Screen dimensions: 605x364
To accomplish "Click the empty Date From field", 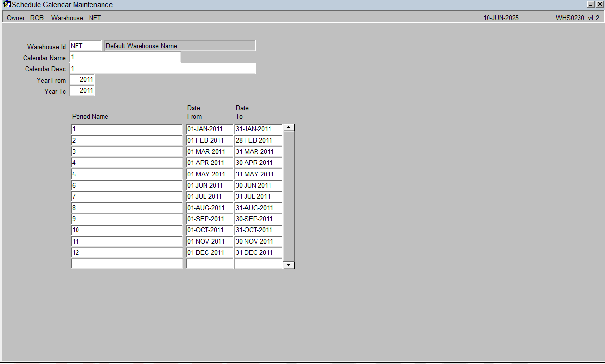I will click(x=209, y=264).
